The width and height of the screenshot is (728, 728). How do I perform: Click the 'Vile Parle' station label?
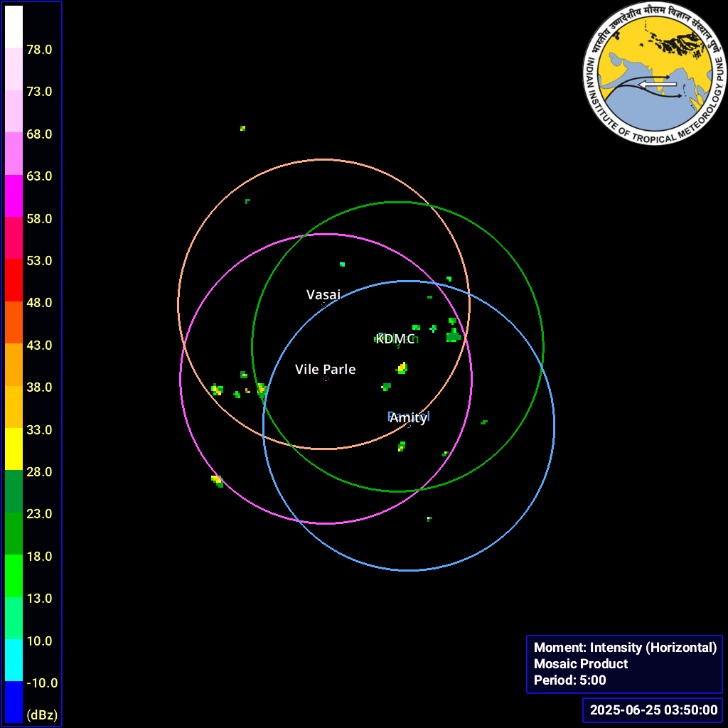pyautogui.click(x=326, y=369)
